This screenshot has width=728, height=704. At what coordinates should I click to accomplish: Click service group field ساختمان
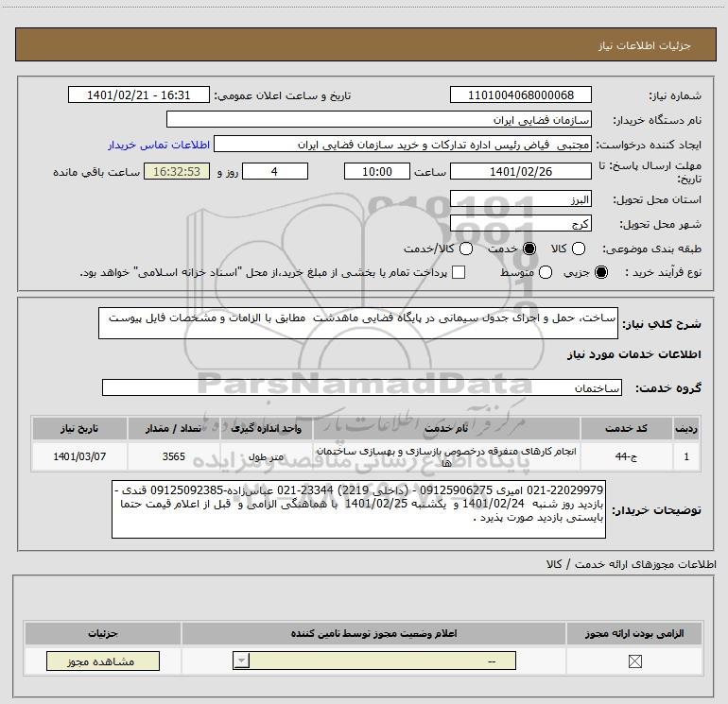coord(362,387)
